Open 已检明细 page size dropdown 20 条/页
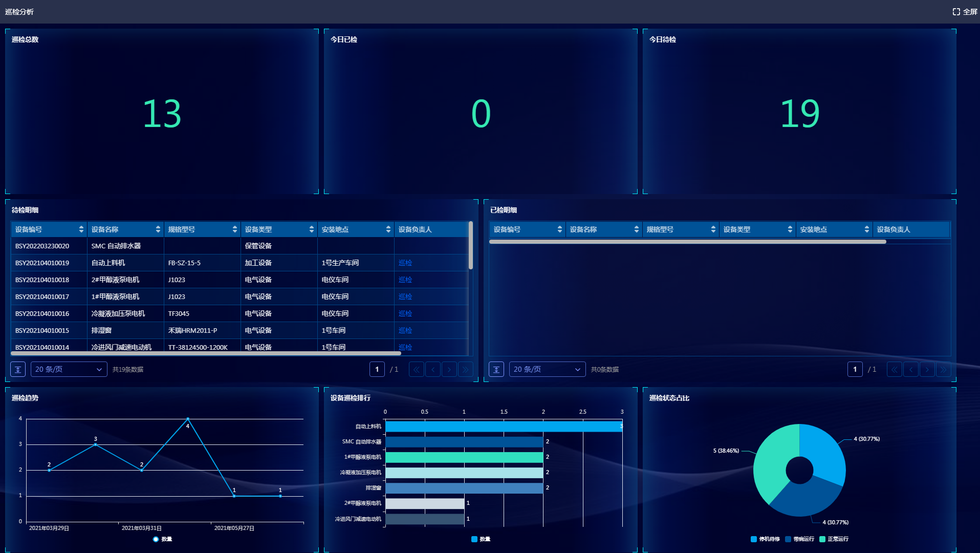Image resolution: width=980 pixels, height=553 pixels. [x=548, y=369]
